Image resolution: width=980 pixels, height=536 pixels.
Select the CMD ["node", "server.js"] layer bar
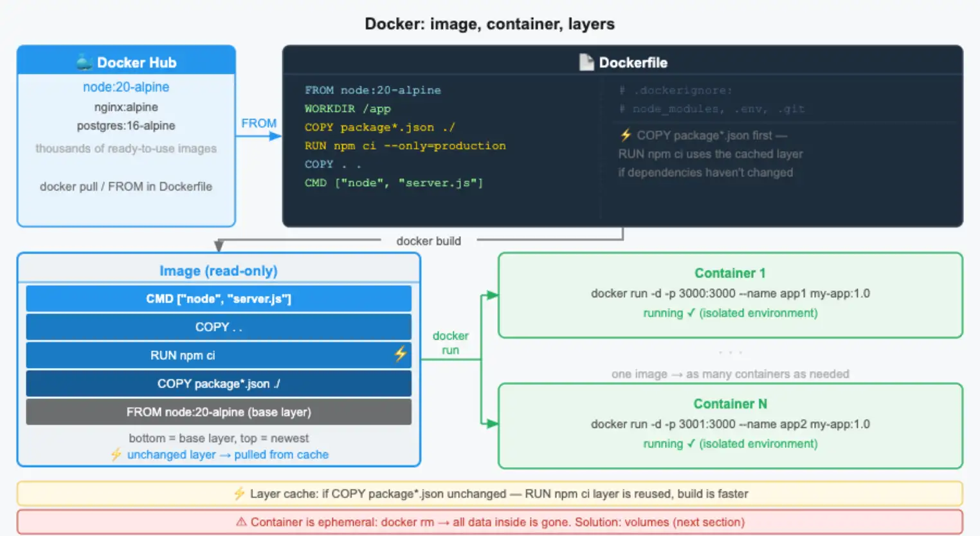pyautogui.click(x=219, y=299)
